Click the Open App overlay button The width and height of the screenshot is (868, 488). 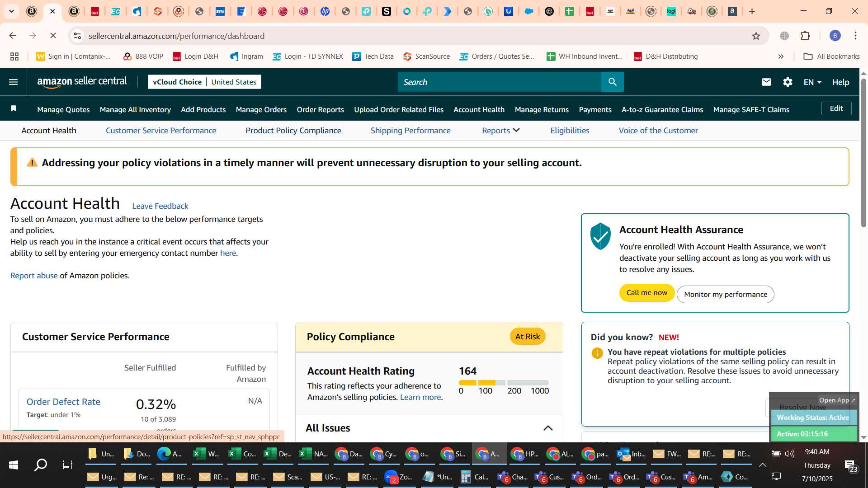(837, 400)
